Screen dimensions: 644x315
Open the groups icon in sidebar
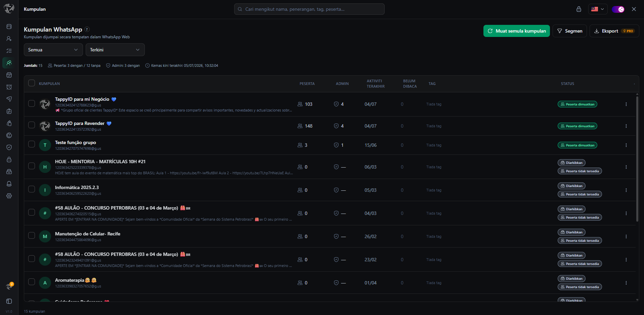(x=9, y=63)
